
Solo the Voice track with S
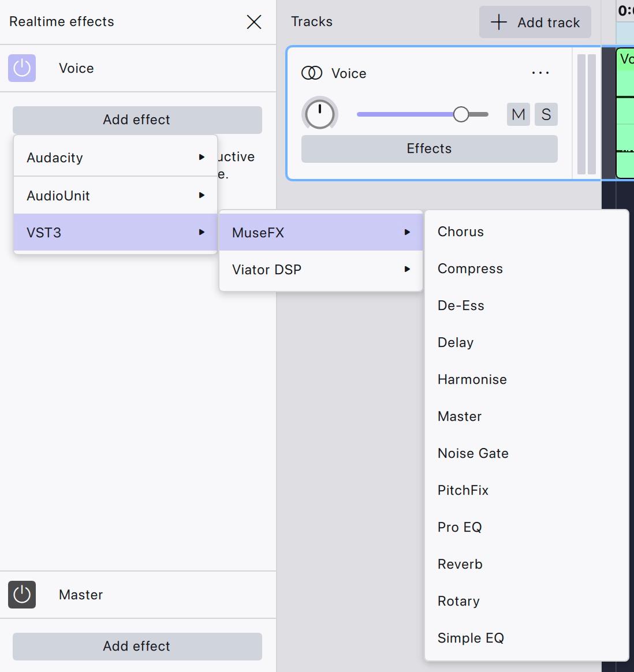point(546,114)
